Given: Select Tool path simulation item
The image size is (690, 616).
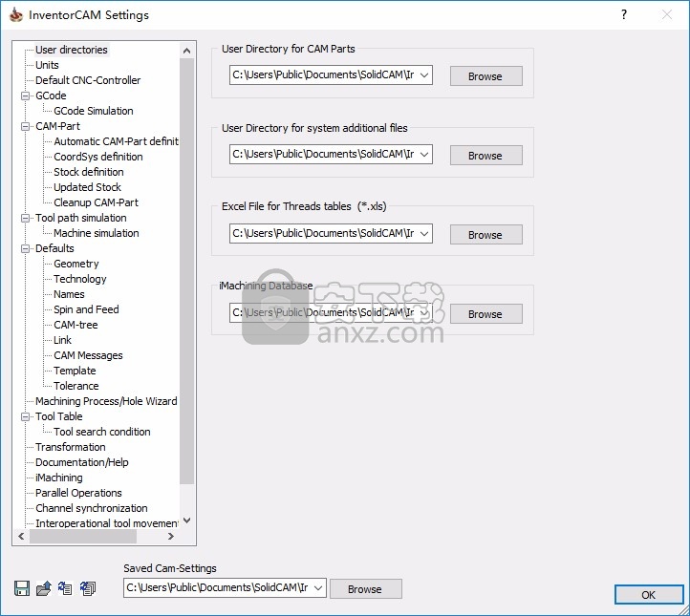Looking at the screenshot, I should pyautogui.click(x=81, y=218).
